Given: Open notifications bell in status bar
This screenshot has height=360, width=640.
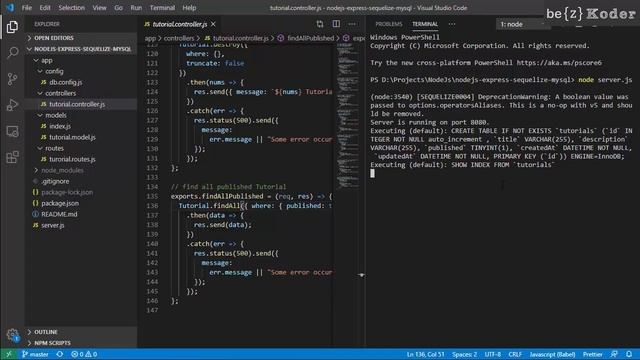Looking at the screenshot, I should pos(629,354).
